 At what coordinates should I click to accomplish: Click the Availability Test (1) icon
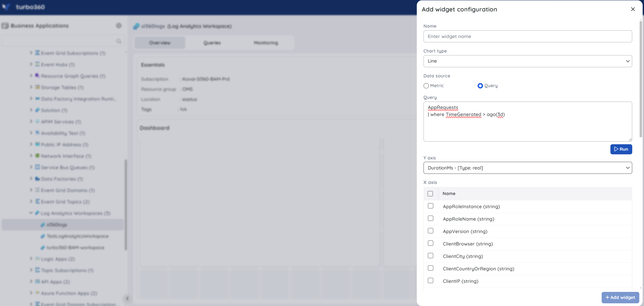(x=37, y=133)
